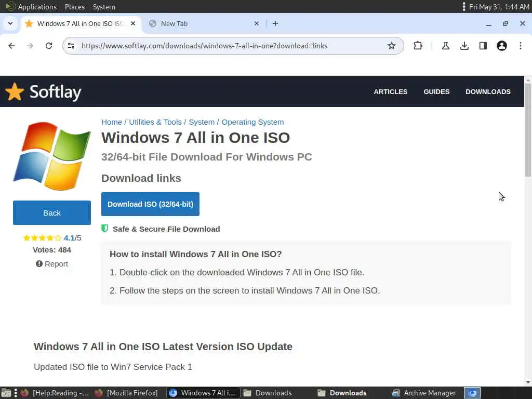Image resolution: width=532 pixels, height=399 pixels.
Task: Switch to Mozilla Firefox taskbar window
Action: pyautogui.click(x=126, y=393)
